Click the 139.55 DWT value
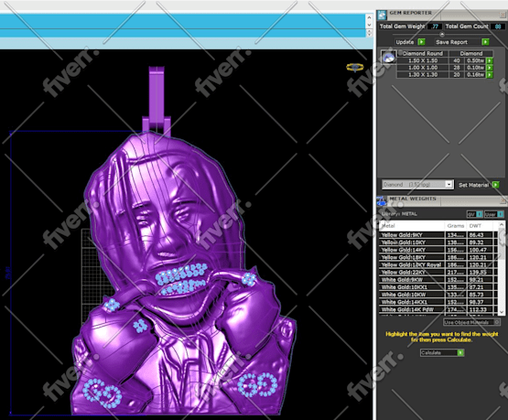This screenshot has width=508, height=420. (478, 273)
